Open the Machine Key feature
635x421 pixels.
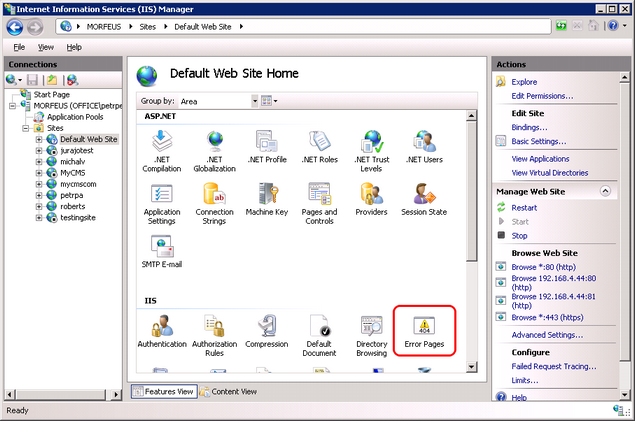[x=267, y=199]
